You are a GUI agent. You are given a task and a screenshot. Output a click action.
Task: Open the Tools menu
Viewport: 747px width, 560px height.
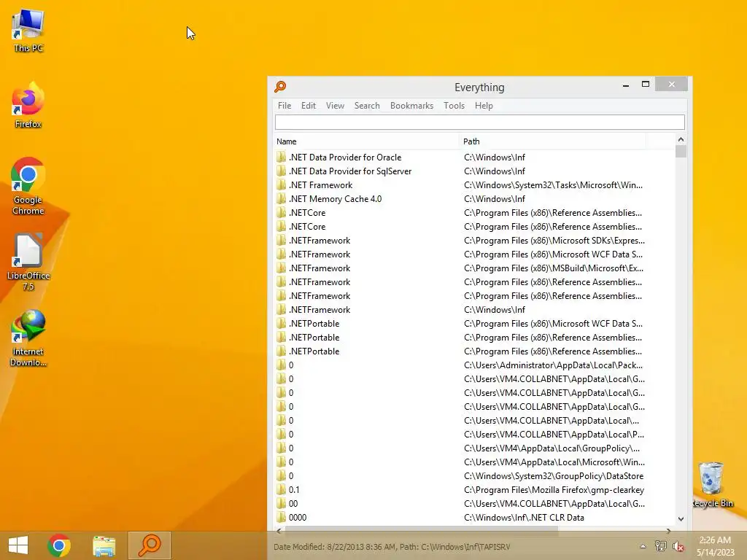(x=454, y=106)
